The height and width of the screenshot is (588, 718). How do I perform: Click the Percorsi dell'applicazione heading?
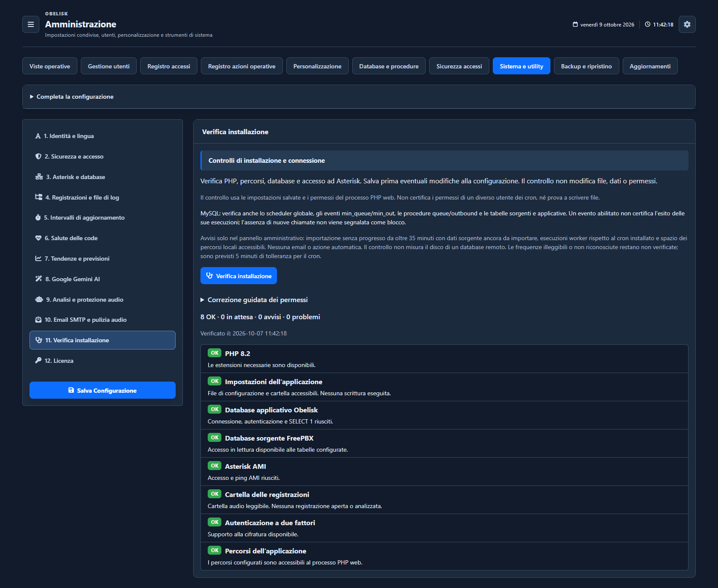pyautogui.click(x=265, y=551)
